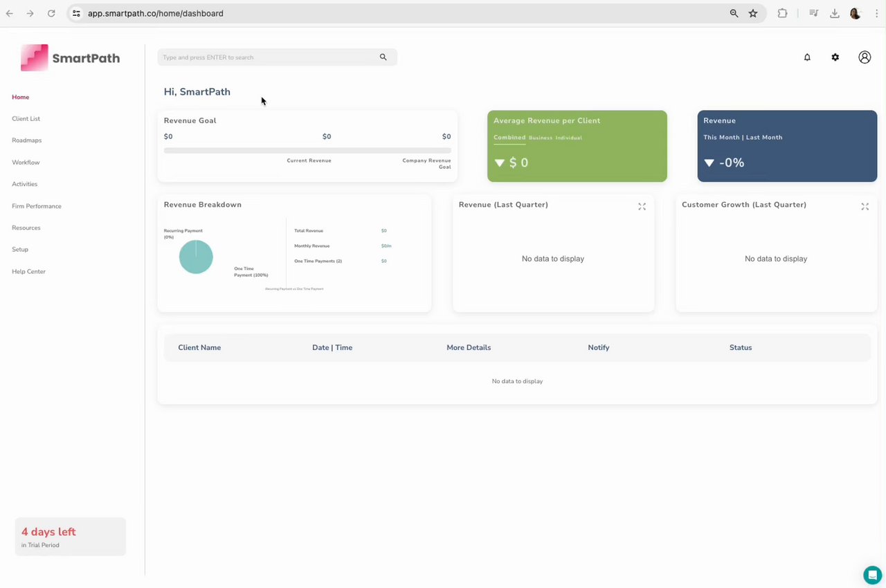Image resolution: width=886 pixels, height=588 pixels.
Task: Select the Combined tab
Action: click(x=509, y=138)
